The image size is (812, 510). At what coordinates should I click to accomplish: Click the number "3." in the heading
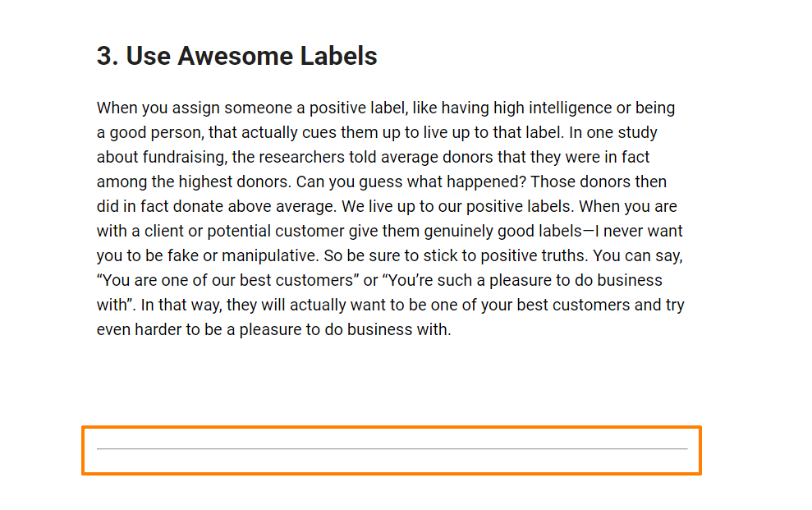point(108,56)
